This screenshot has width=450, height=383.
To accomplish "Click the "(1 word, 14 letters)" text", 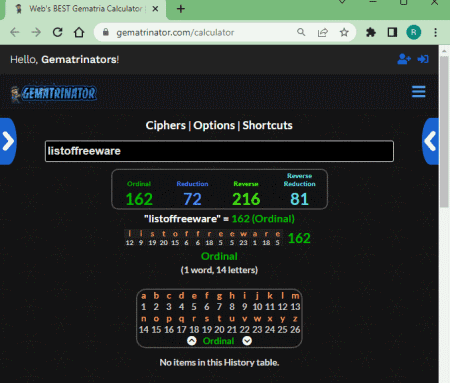I will point(219,270).
